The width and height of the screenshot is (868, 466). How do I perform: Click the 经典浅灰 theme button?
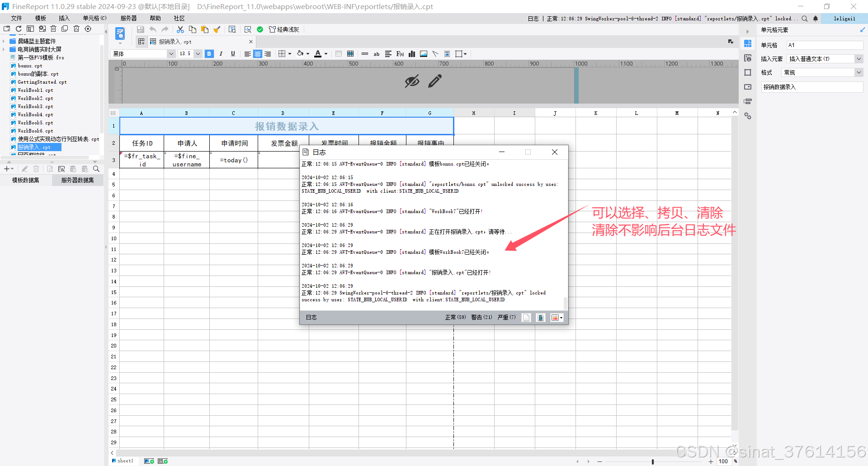[x=284, y=29]
